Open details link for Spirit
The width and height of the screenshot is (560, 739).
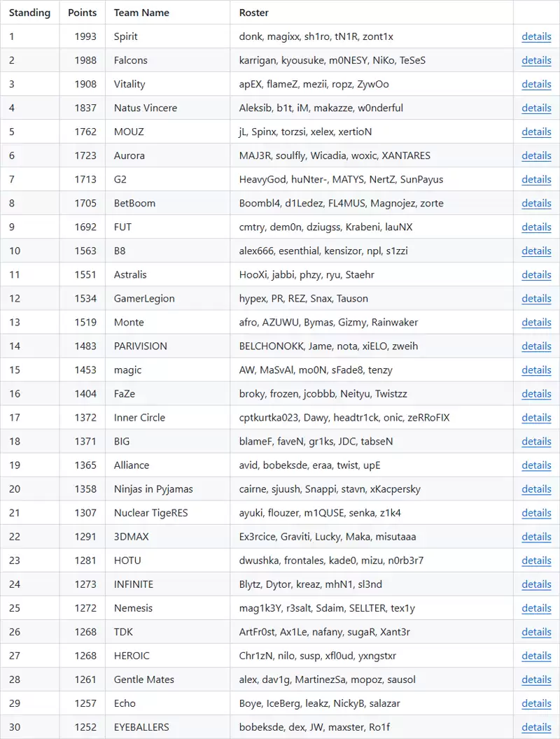point(536,37)
